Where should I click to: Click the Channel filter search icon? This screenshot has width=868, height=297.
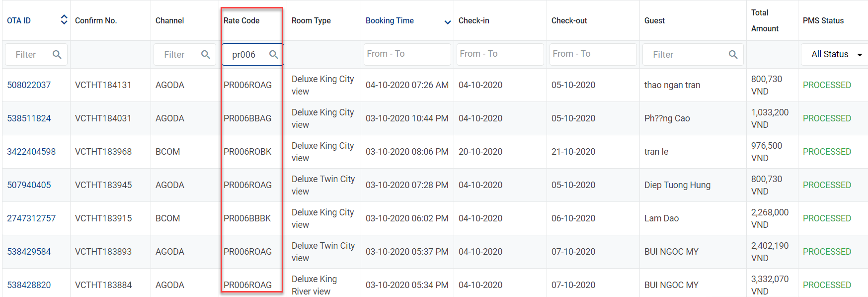pyautogui.click(x=205, y=55)
